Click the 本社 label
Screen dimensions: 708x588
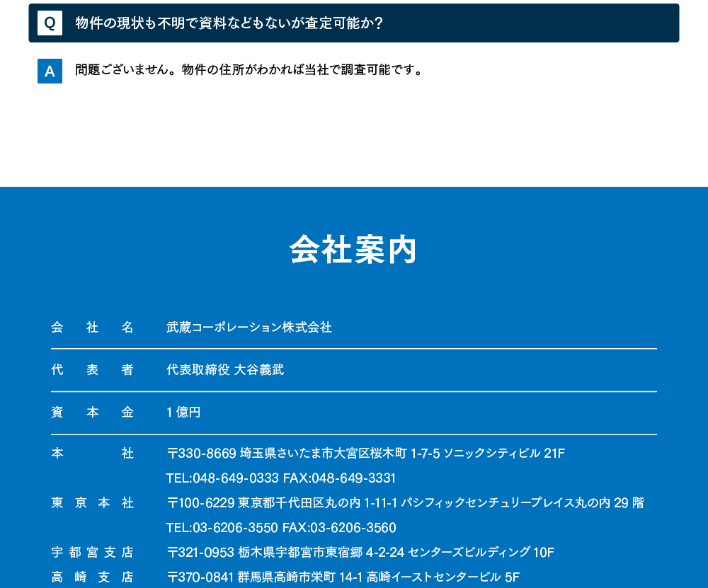click(x=92, y=453)
